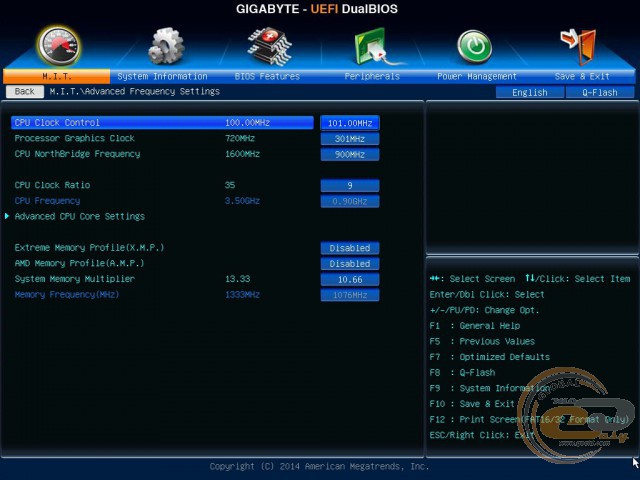
Task: Change System Memory Multiplier 10.66 value
Action: pos(350,280)
